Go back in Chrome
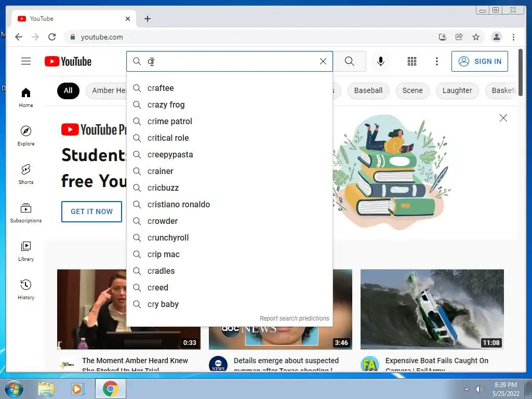 [19, 37]
